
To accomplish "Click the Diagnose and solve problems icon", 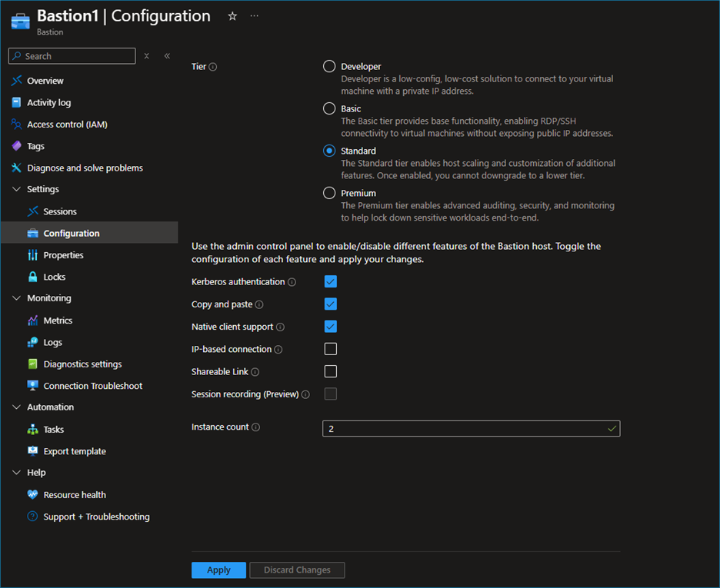I will coord(16,168).
